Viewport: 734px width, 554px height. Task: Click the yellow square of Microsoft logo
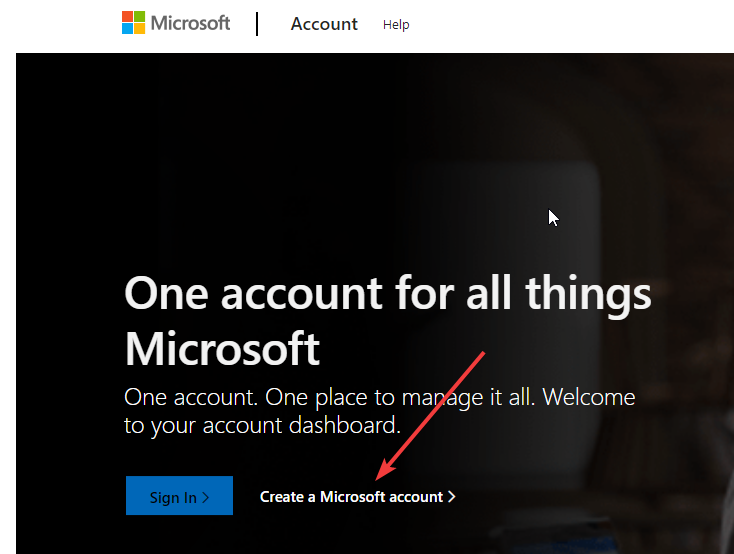(139, 29)
